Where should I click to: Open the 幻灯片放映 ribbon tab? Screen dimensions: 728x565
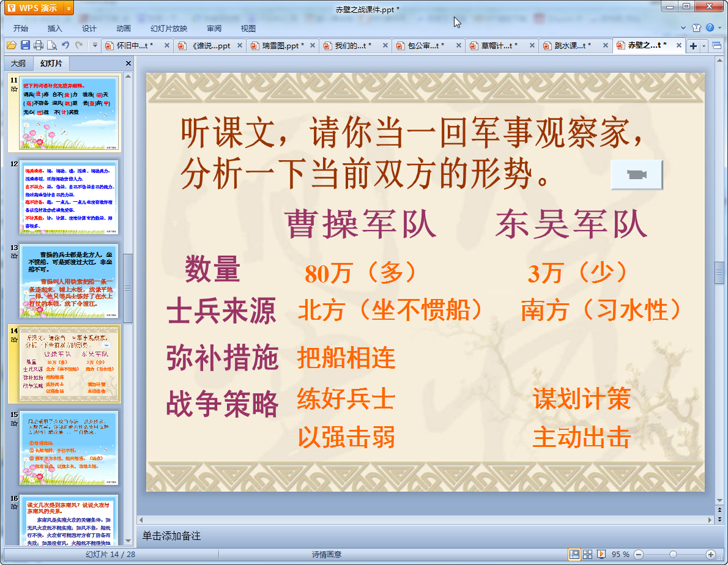tap(168, 28)
